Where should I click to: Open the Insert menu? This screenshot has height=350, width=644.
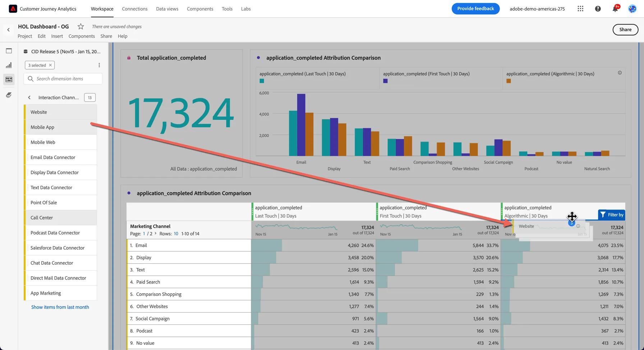pos(57,36)
